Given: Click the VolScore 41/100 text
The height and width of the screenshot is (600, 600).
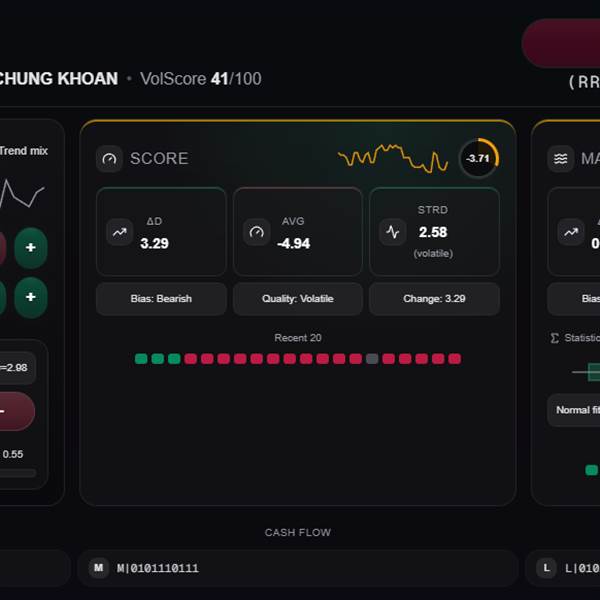Looking at the screenshot, I should pos(201,79).
